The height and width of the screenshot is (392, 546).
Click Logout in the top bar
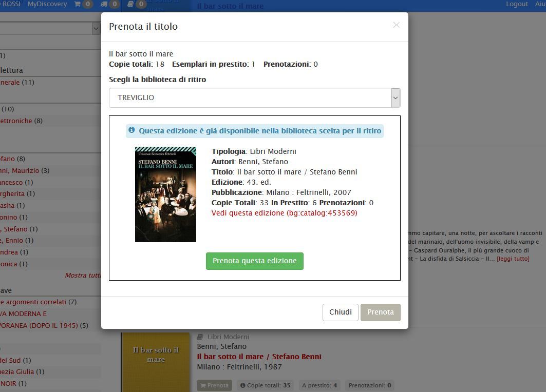pyautogui.click(x=517, y=4)
